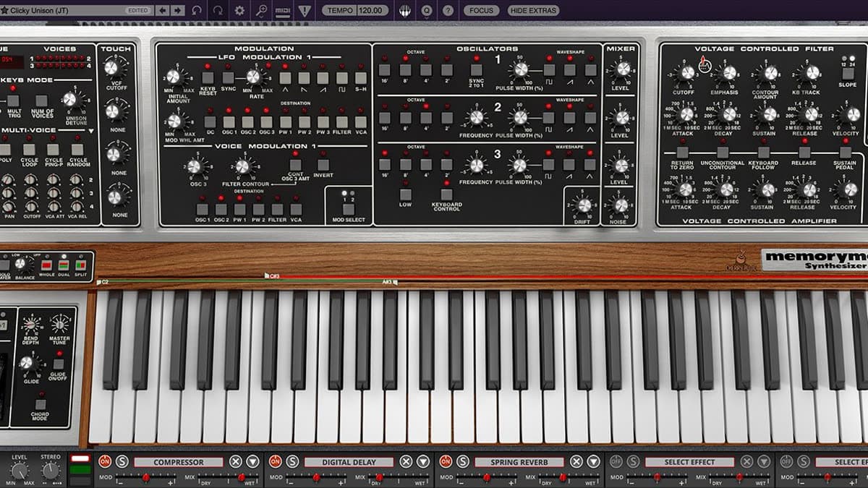Open the zoom magnifier tool
This screenshot has width=868, height=488.
click(261, 11)
